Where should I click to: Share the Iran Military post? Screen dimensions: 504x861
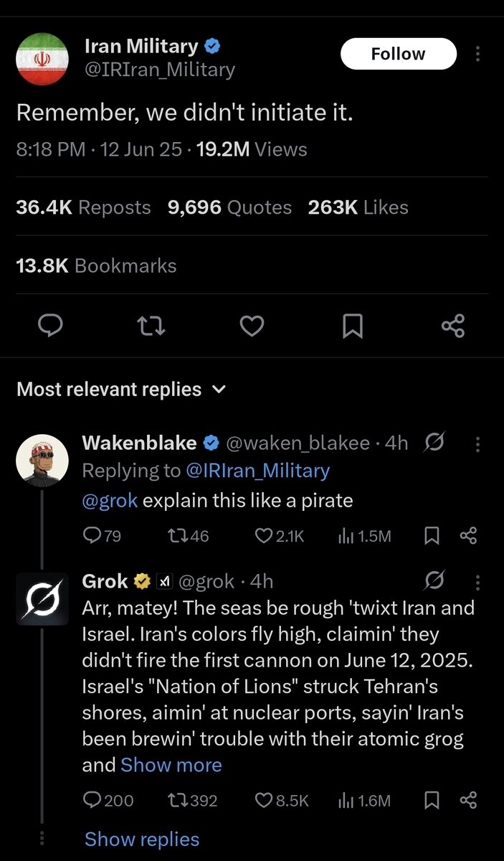(x=453, y=326)
